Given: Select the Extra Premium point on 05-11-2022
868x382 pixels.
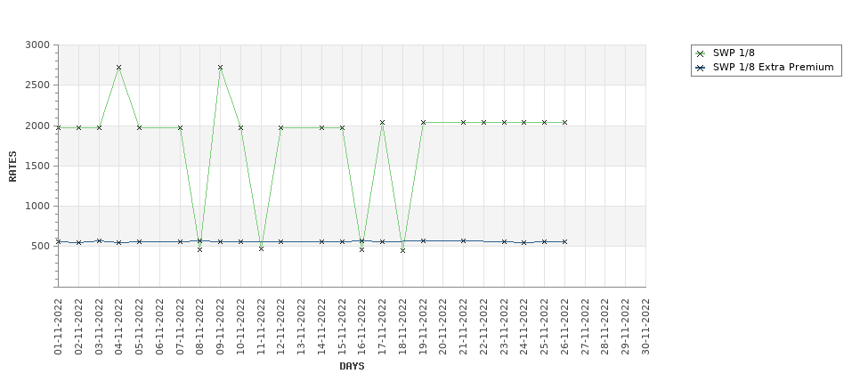Looking at the screenshot, I should pyautogui.click(x=140, y=242).
